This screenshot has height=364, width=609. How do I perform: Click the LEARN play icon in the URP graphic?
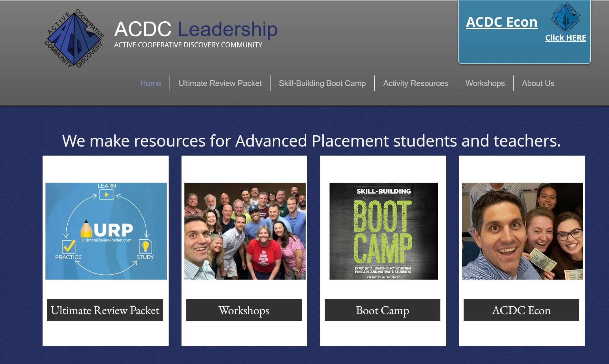point(106,195)
